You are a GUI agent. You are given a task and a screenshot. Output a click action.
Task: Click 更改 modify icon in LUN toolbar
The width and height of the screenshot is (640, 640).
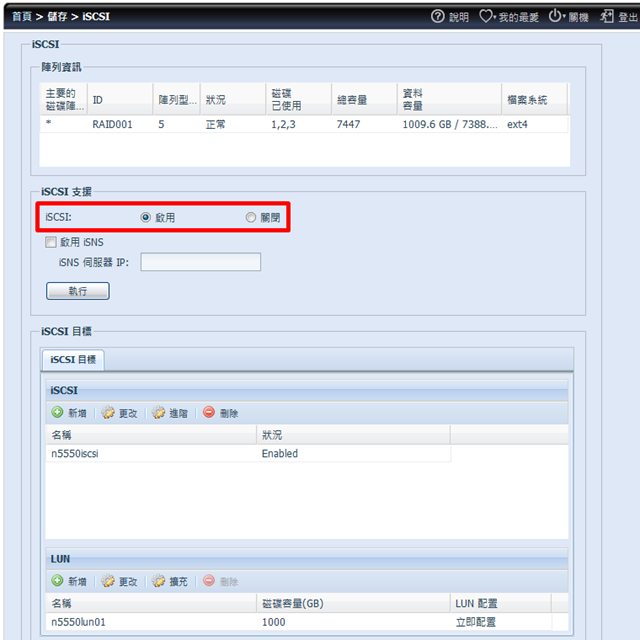(x=108, y=580)
